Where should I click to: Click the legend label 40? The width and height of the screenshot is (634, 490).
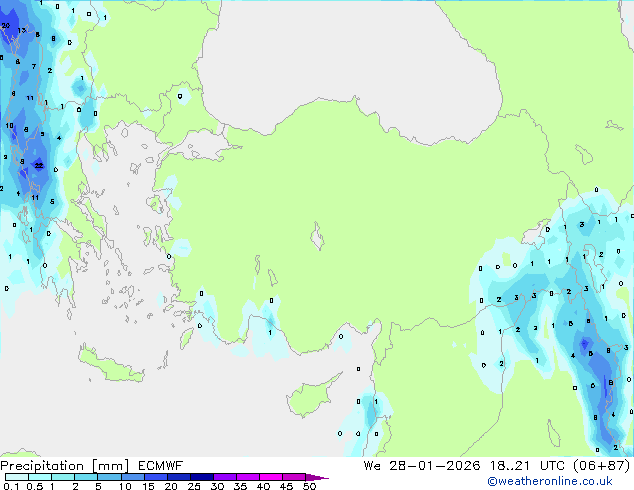(x=263, y=486)
